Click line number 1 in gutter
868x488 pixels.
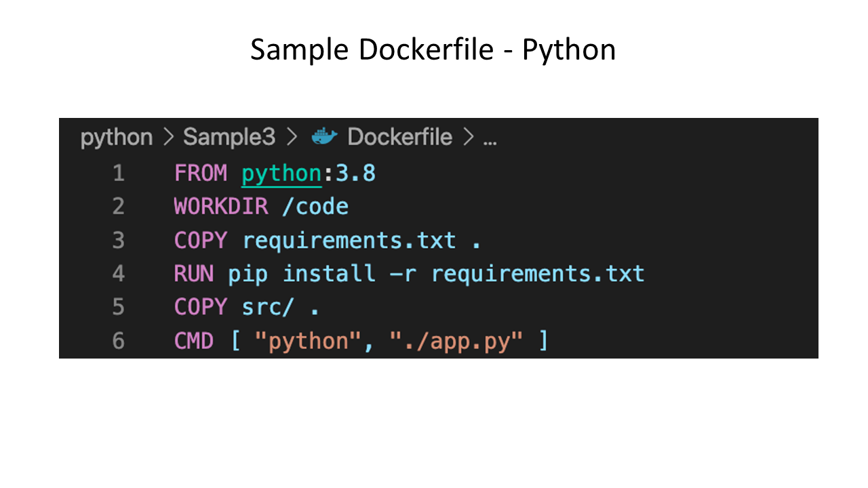point(119,174)
